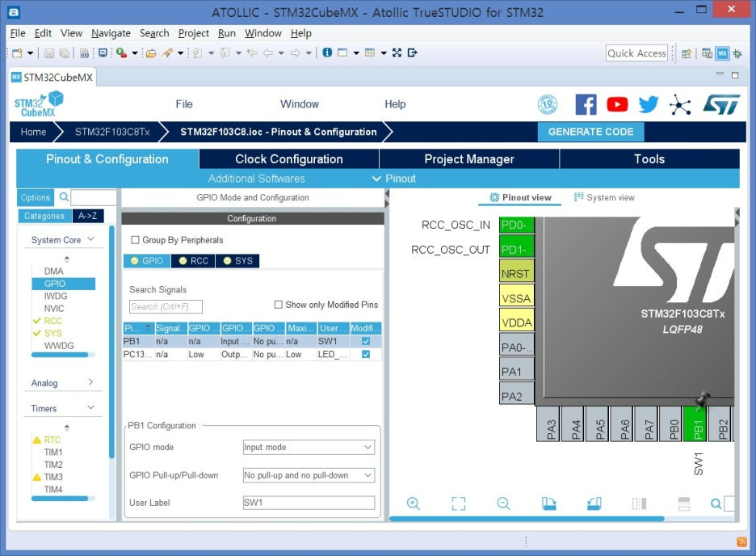The width and height of the screenshot is (756, 556).
Task: Click the Save toolbar icon
Action: click(48, 53)
